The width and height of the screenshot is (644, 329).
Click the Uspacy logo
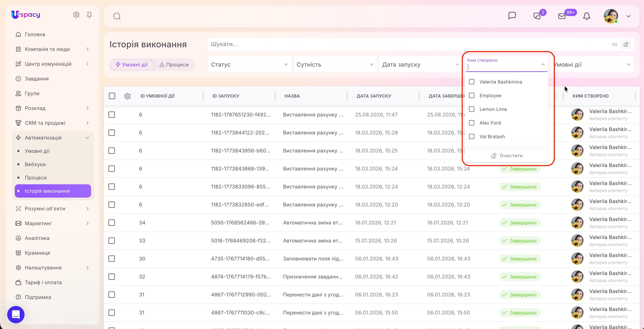pos(26,15)
